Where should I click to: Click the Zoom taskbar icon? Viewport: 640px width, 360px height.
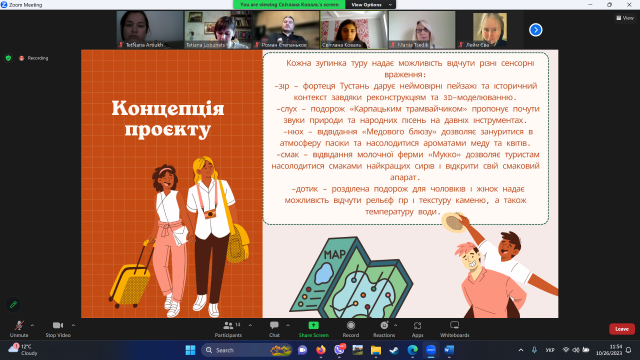(431, 350)
